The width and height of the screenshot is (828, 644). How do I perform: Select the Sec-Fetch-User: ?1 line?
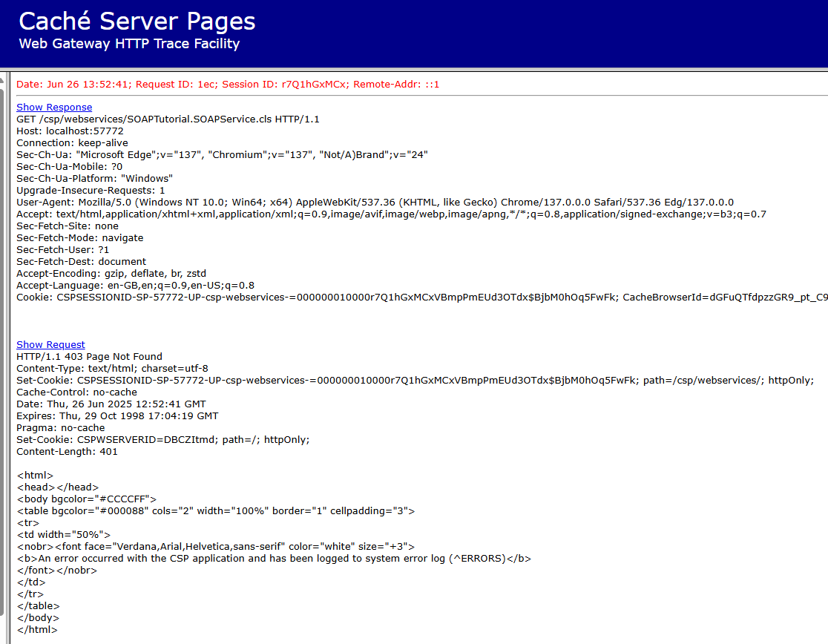pos(62,250)
